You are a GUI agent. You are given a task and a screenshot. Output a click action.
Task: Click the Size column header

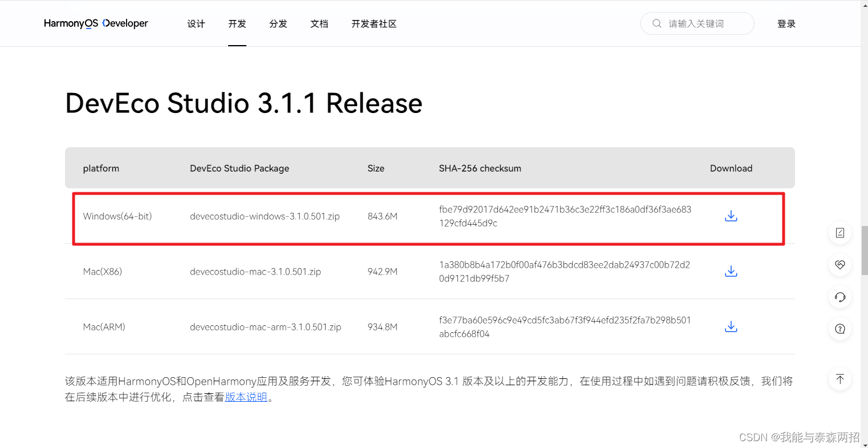[x=376, y=168]
